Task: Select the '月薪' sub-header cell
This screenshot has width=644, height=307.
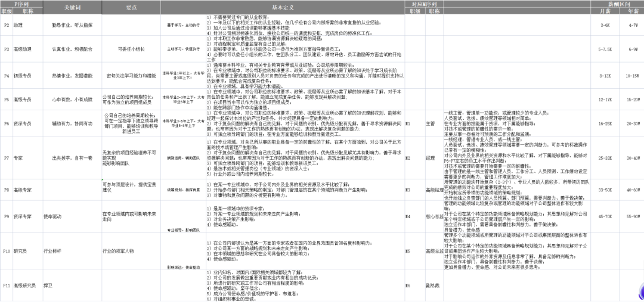Action: click(606, 11)
